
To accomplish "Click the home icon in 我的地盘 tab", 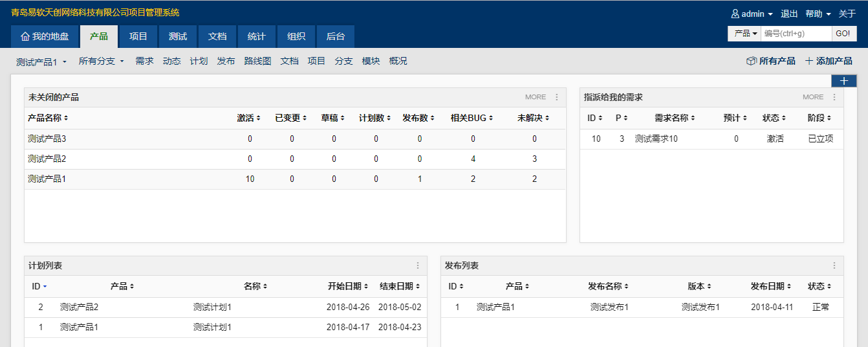I will coord(25,37).
